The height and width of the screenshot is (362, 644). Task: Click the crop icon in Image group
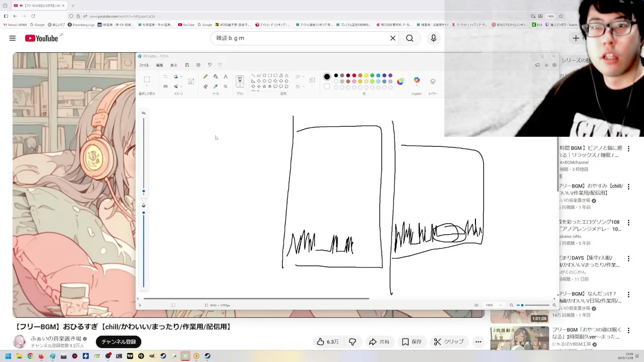(x=165, y=76)
